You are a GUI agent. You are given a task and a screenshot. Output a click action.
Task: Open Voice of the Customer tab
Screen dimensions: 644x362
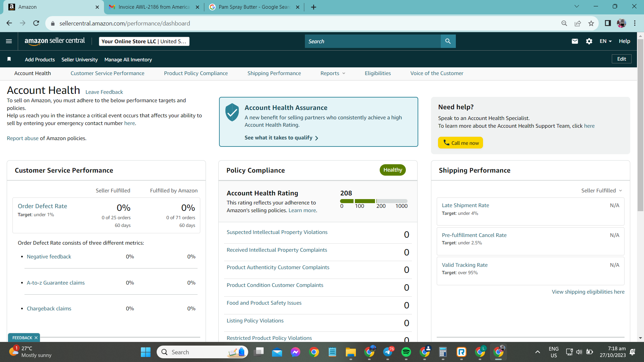[437, 73]
